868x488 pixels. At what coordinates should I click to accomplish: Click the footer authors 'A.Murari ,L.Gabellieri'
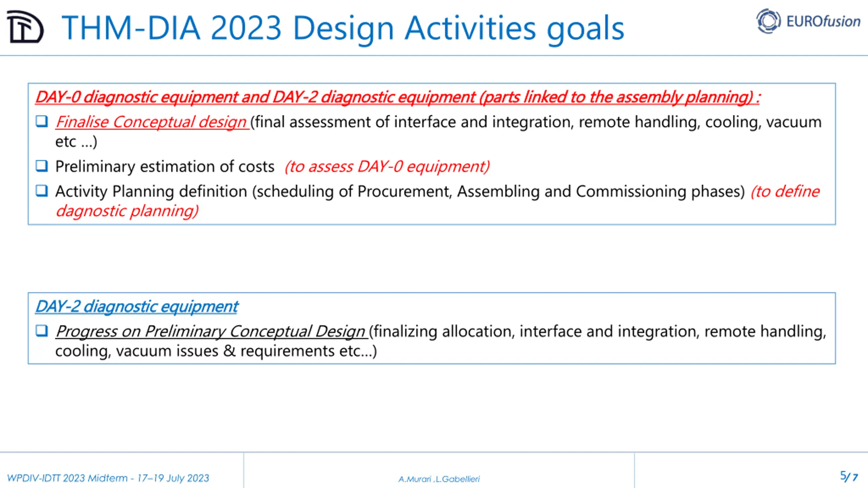coord(439,479)
